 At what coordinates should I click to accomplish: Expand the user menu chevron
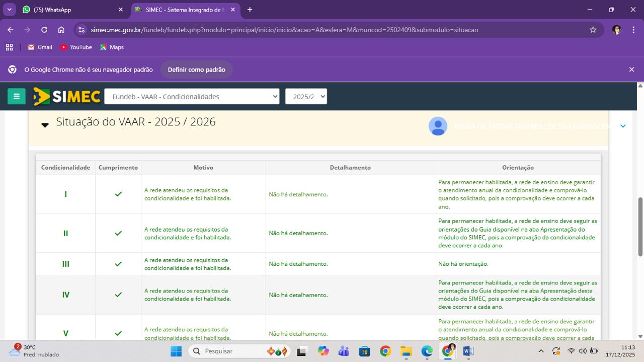pos(623,126)
